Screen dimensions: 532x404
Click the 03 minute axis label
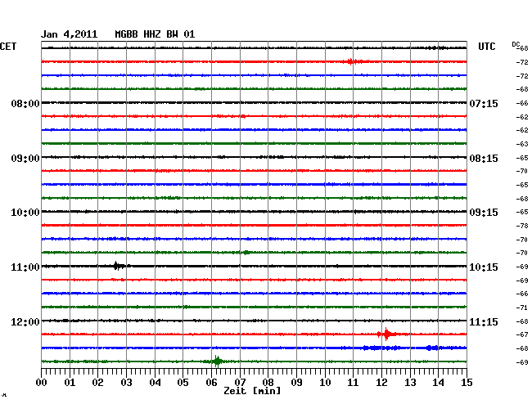click(x=126, y=383)
